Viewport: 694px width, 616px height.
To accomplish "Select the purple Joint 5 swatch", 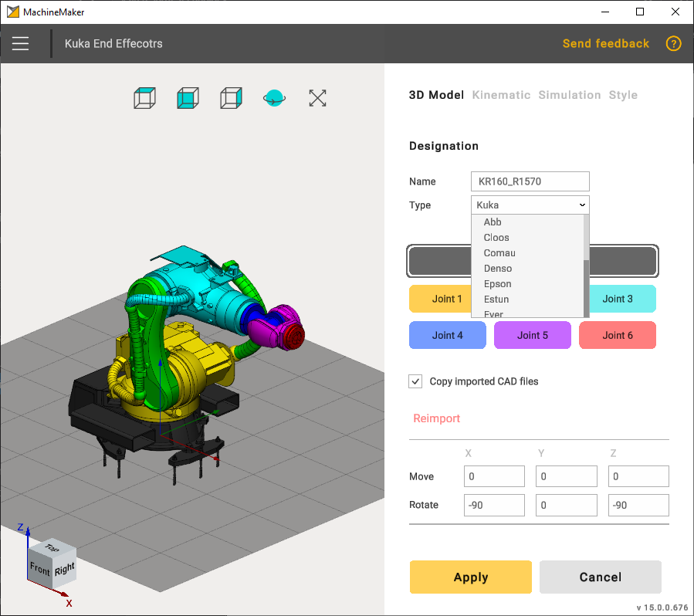I will point(532,335).
